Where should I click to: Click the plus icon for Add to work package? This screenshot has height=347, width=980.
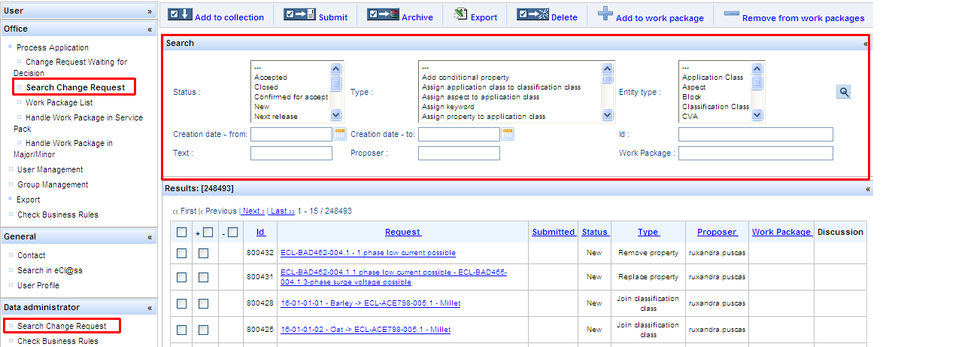point(605,14)
